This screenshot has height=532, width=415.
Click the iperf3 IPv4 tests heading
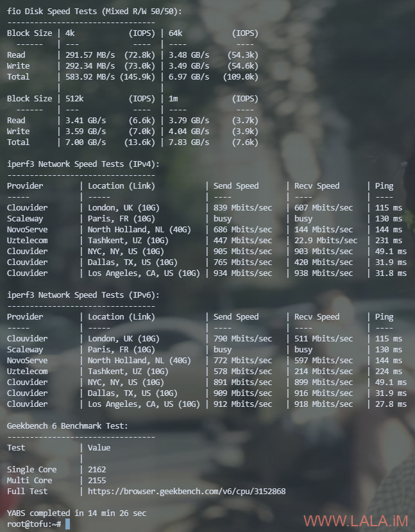coord(83,164)
